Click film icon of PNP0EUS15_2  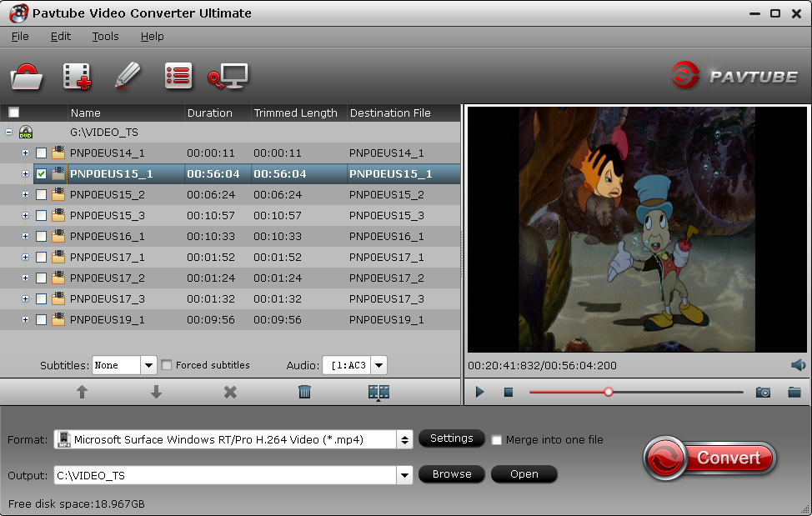[x=58, y=194]
